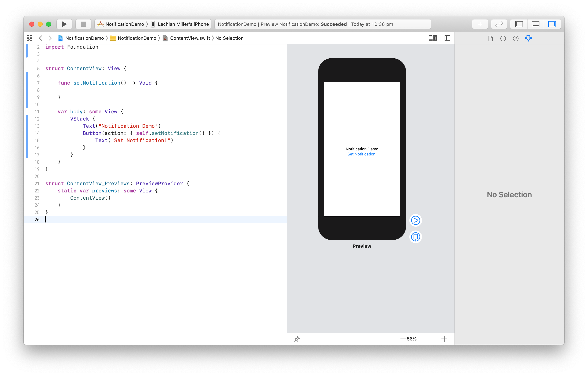Add editor on the right
Image resolution: width=588 pixels, height=376 pixels.
(447, 38)
